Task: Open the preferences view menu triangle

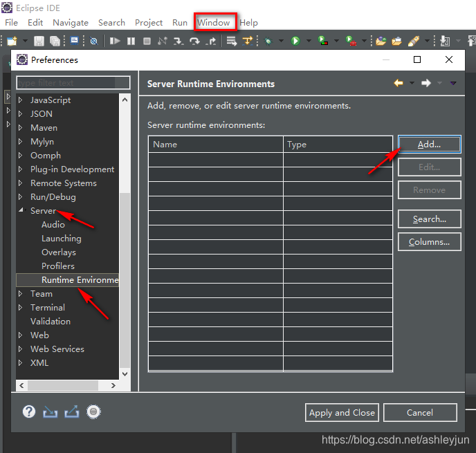Action: pyautogui.click(x=453, y=83)
